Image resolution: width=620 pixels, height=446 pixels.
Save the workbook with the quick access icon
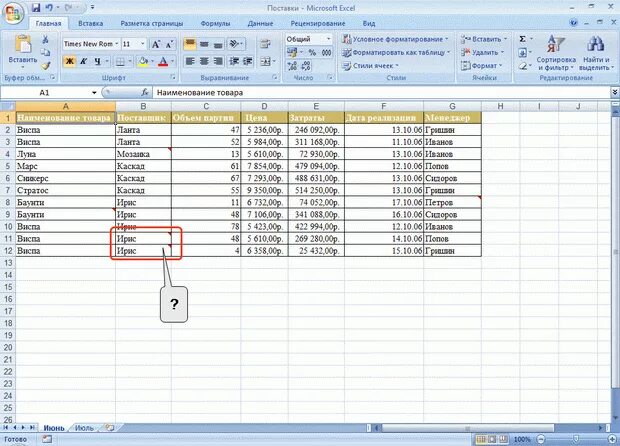(36, 8)
